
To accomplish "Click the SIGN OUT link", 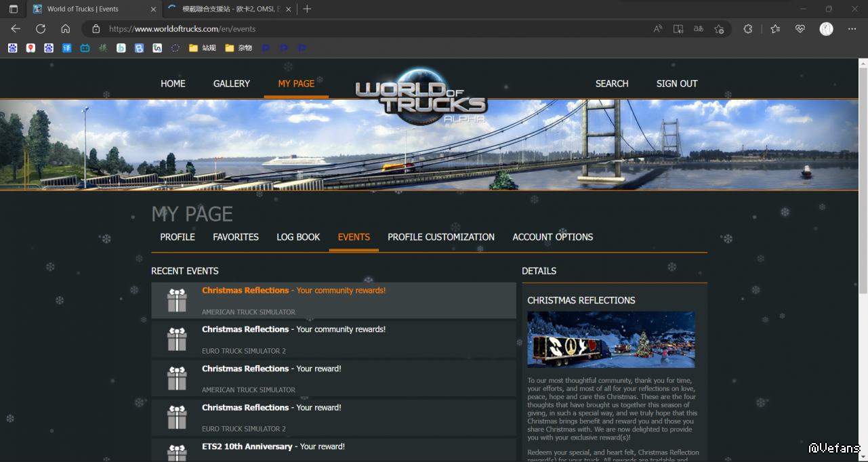I will (676, 84).
